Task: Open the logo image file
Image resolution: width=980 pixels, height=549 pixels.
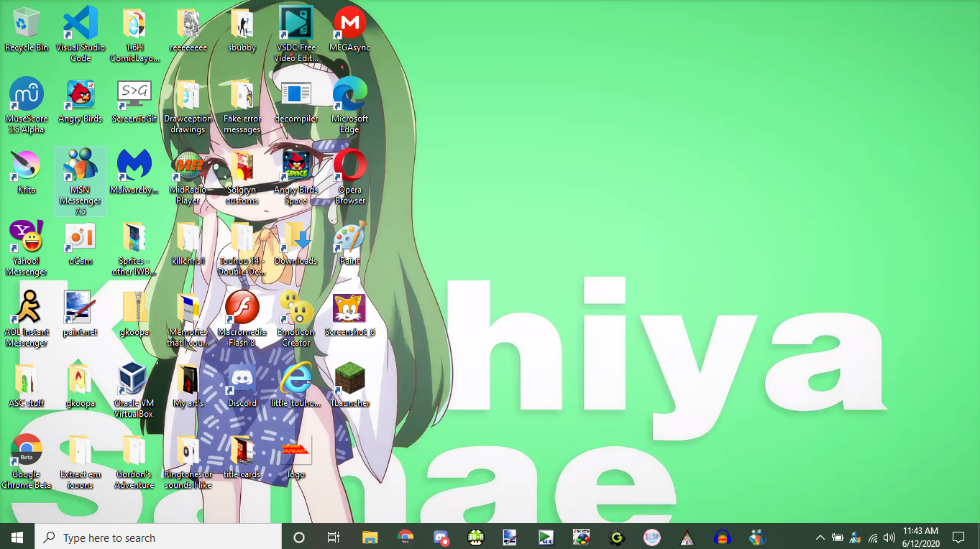Action: coord(296,457)
